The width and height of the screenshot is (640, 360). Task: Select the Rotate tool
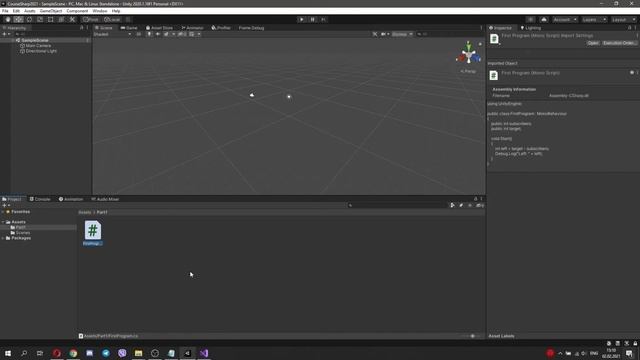29,19
